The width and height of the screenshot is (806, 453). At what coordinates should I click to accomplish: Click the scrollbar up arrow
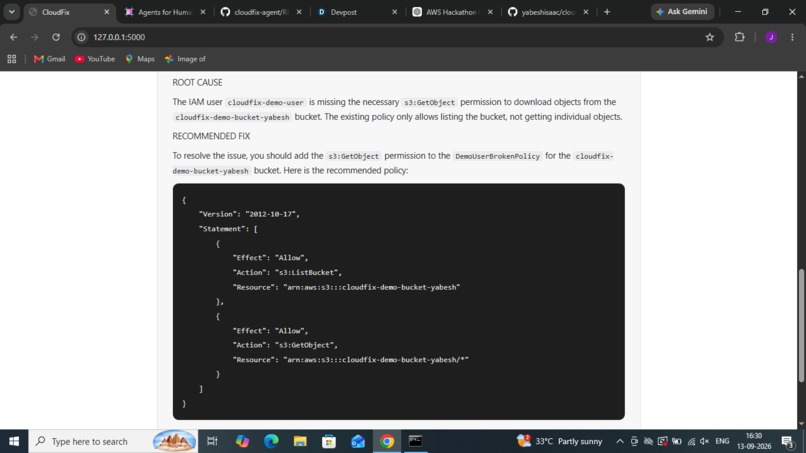[801, 76]
